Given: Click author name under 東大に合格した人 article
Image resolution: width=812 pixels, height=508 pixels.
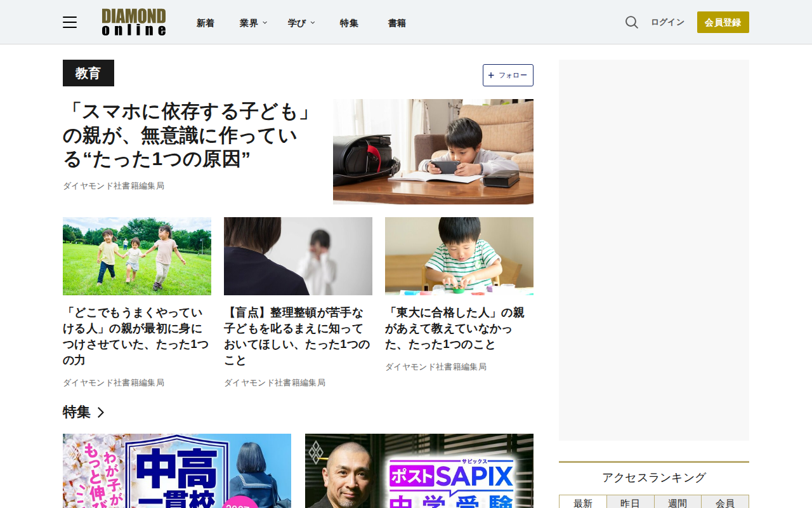Looking at the screenshot, I should [436, 367].
